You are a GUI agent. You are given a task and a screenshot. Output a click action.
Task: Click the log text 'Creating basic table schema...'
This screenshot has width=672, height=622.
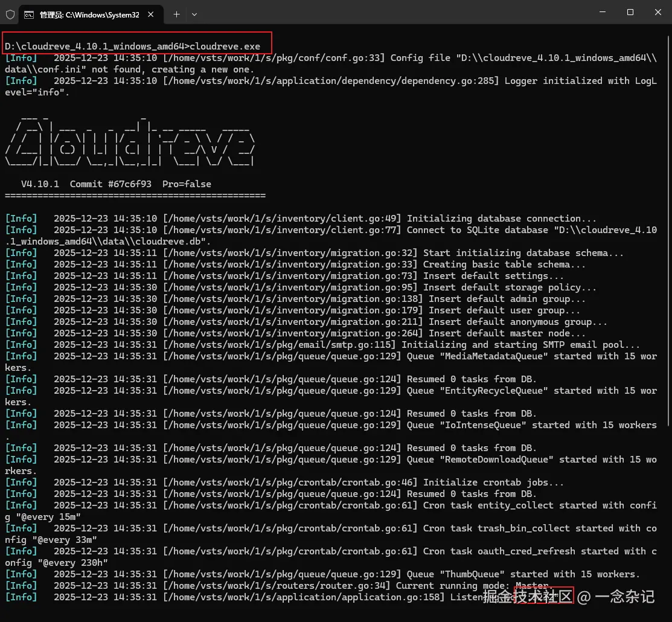coord(504,265)
